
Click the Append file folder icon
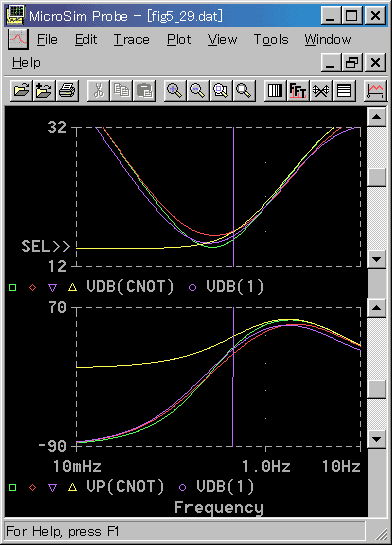pyautogui.click(x=44, y=91)
